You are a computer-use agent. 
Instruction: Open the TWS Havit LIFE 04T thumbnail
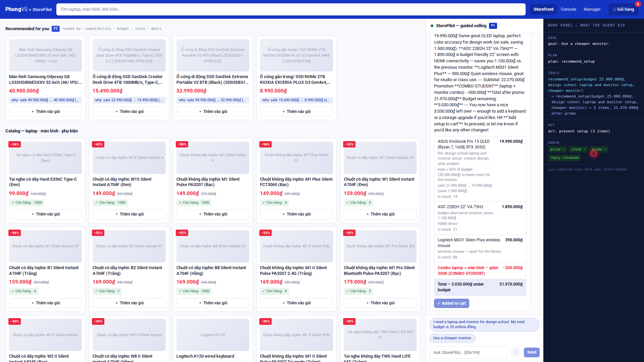(x=380, y=335)
